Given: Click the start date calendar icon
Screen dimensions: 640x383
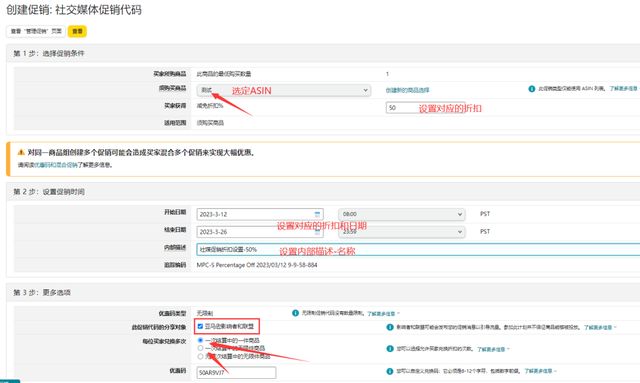Looking at the screenshot, I should pyautogui.click(x=317, y=214).
